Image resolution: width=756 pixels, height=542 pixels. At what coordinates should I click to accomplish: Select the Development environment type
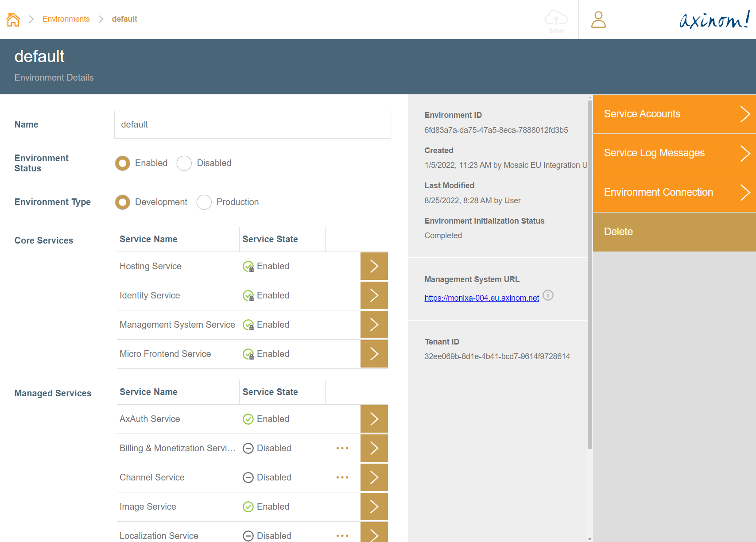[123, 202]
